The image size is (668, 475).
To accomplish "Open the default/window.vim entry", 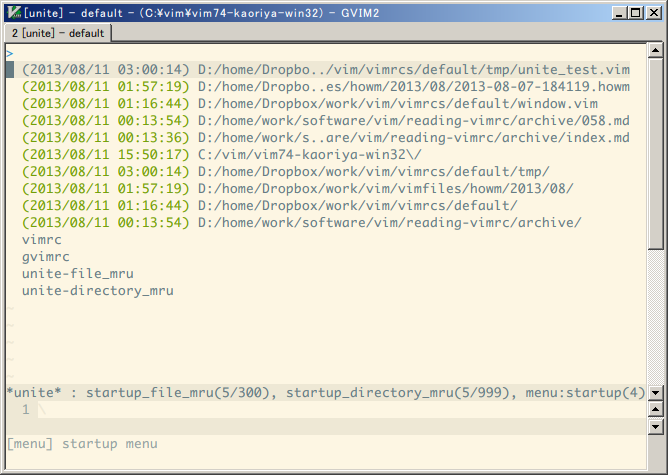I will coord(310,104).
